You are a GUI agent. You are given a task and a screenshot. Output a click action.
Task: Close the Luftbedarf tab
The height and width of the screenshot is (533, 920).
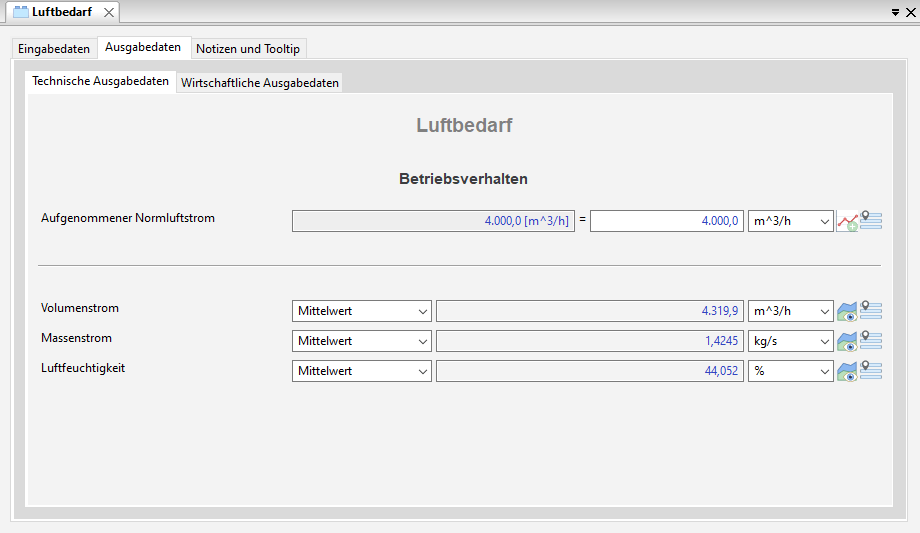109,12
